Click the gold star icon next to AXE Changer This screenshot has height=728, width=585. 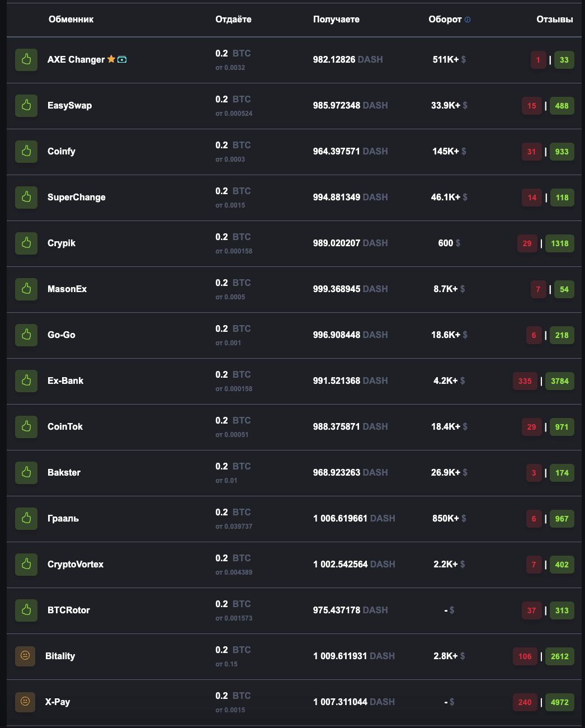(x=111, y=59)
